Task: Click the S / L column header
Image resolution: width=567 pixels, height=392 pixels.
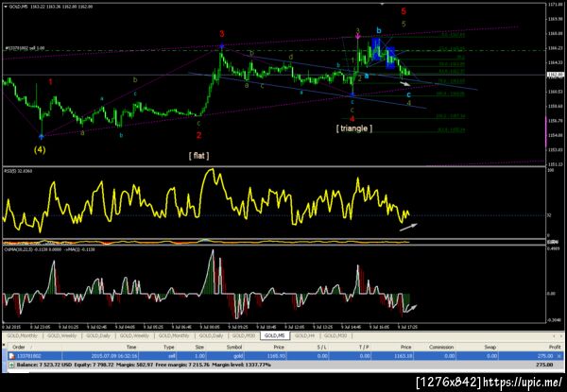Action: (x=322, y=347)
